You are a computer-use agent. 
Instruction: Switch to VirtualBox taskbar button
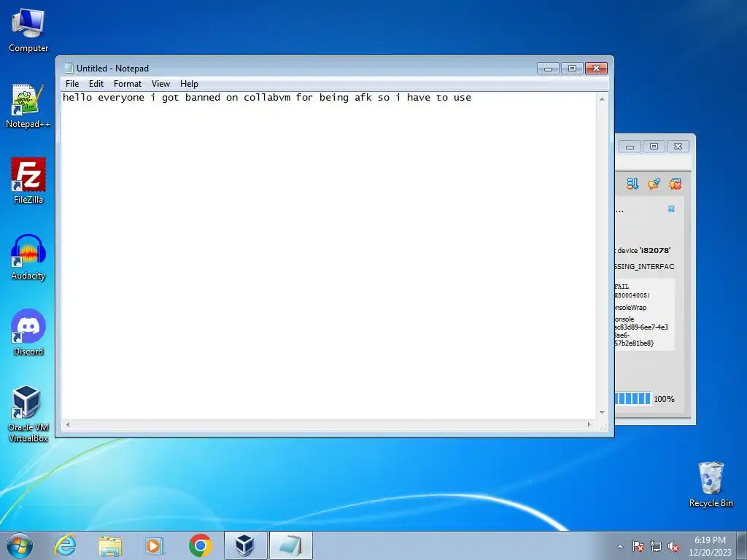[x=245, y=545]
